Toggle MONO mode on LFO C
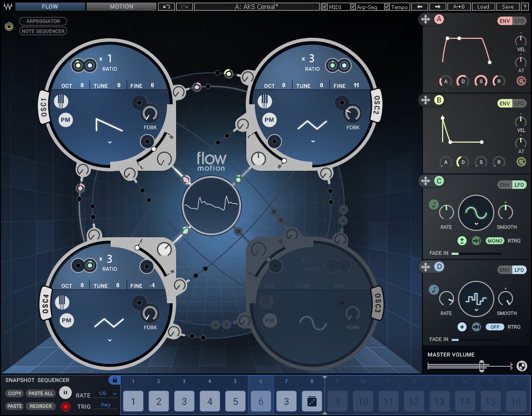The width and height of the screenshot is (532, 416). tap(495, 240)
